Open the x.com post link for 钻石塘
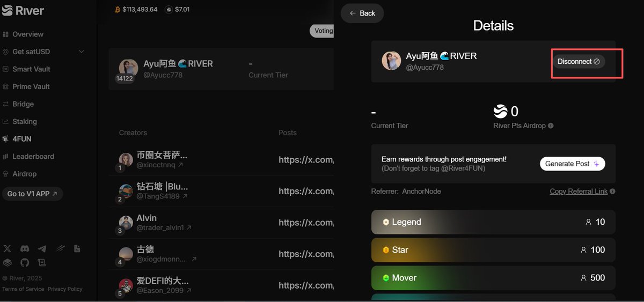The width and height of the screenshot is (644, 302). tap(306, 191)
